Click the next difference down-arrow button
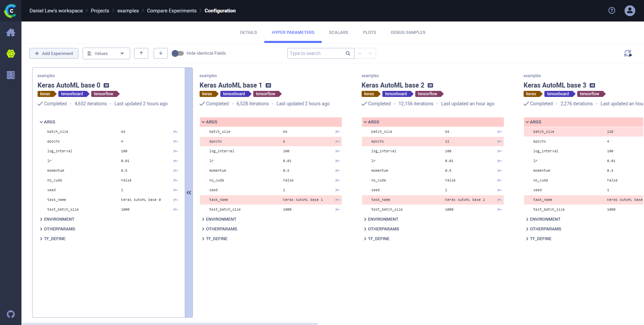This screenshot has height=325, width=644. 161,53
